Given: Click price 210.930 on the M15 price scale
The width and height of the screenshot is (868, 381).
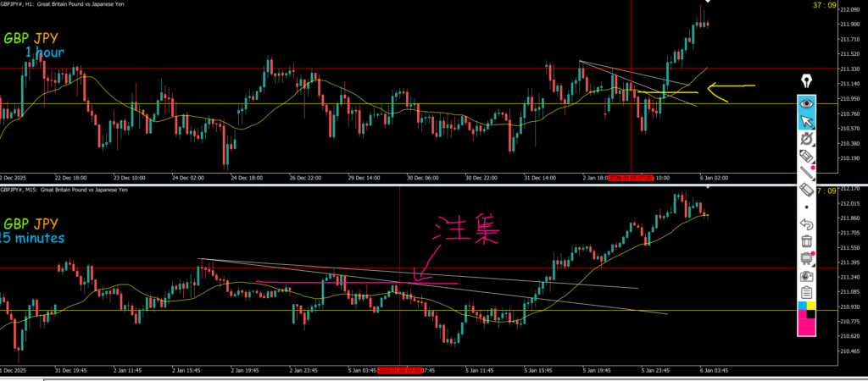Looking at the screenshot, I should (849, 306).
